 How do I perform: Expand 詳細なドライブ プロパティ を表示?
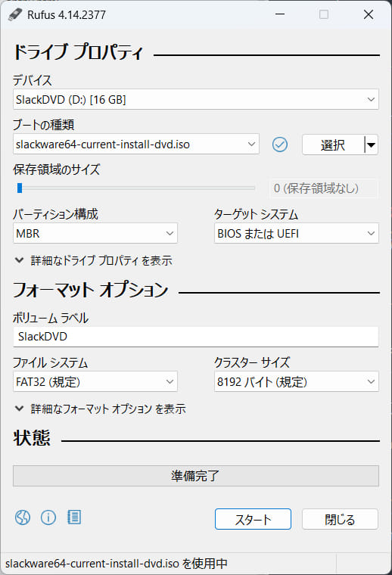coord(94,261)
